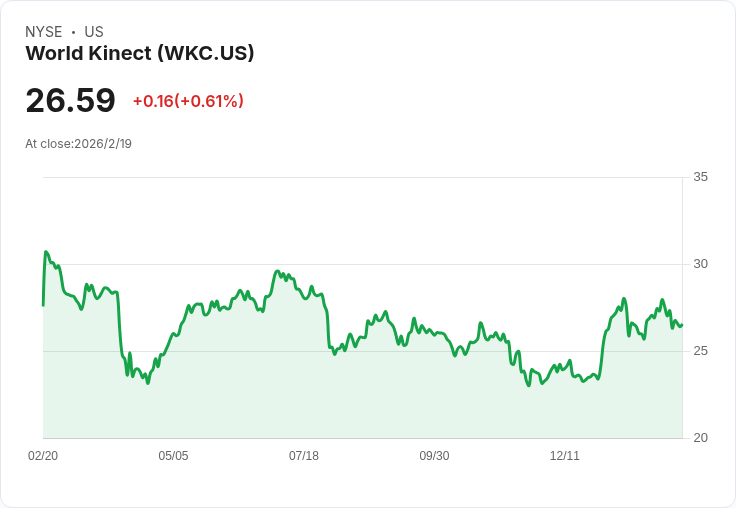Pick the 07/18 date axis label
Viewport: 736px width, 508px height.
pyautogui.click(x=304, y=456)
